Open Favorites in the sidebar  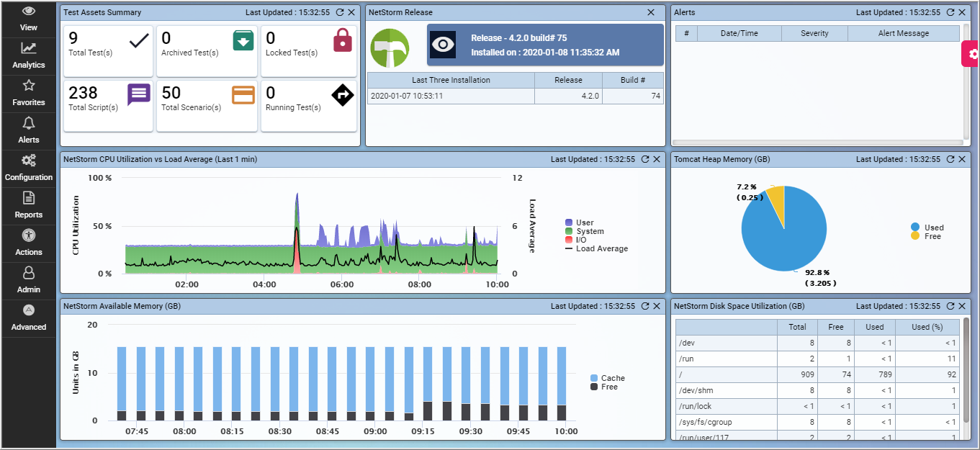point(28,94)
